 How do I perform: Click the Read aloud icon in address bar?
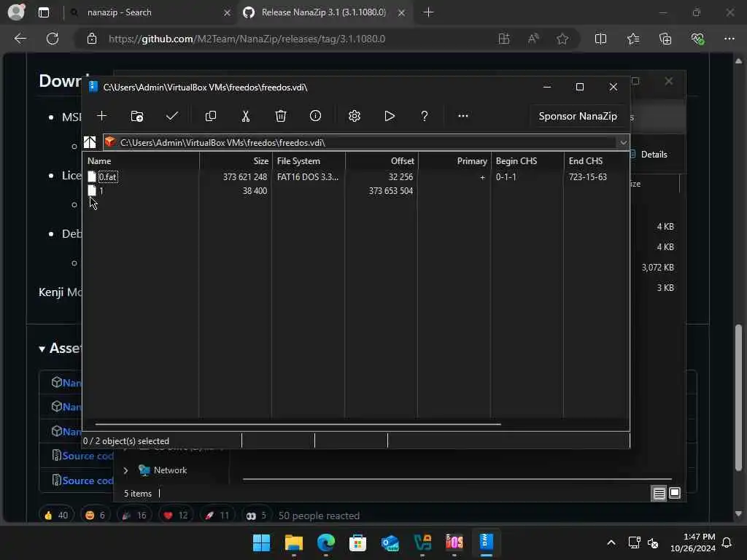pyautogui.click(x=533, y=39)
